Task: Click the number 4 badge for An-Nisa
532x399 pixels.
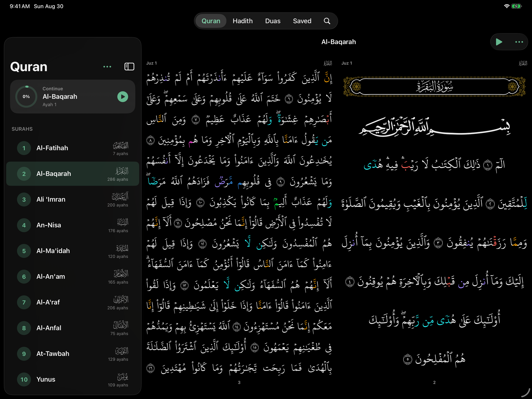Action: [24, 225]
